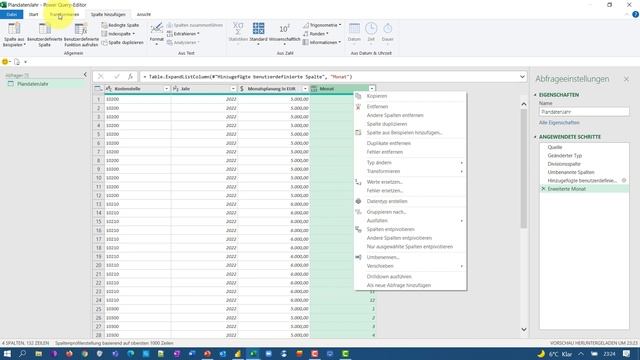Open the Informationen dropdown
The width and height of the screenshot is (640, 360).
(322, 42)
